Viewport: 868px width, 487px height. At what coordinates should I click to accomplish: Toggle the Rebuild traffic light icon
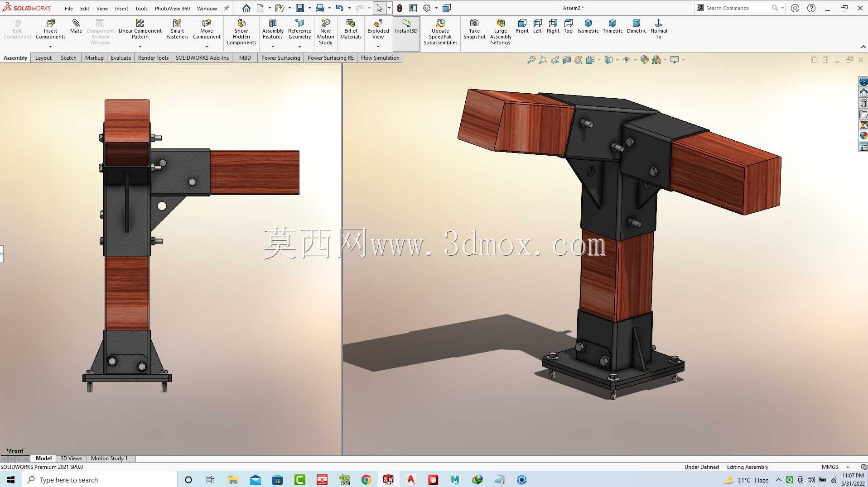(x=400, y=8)
